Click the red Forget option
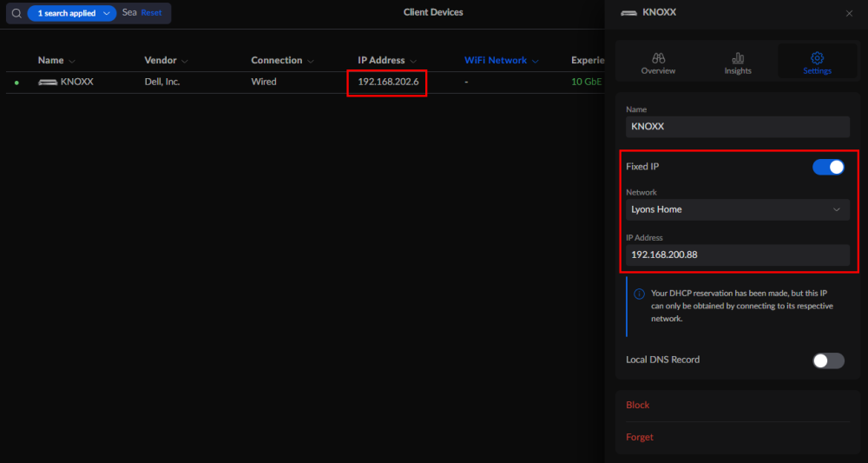Screen dimensions: 868x463 point(640,437)
